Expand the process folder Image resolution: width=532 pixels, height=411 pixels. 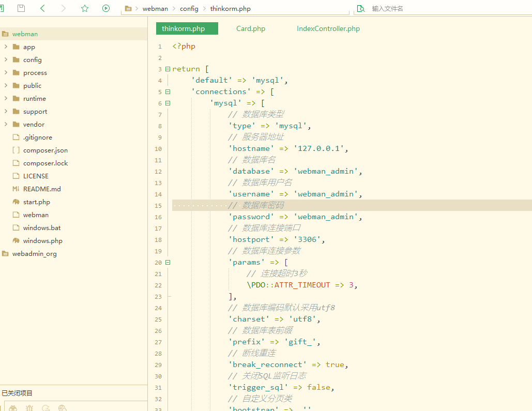[x=6, y=72]
